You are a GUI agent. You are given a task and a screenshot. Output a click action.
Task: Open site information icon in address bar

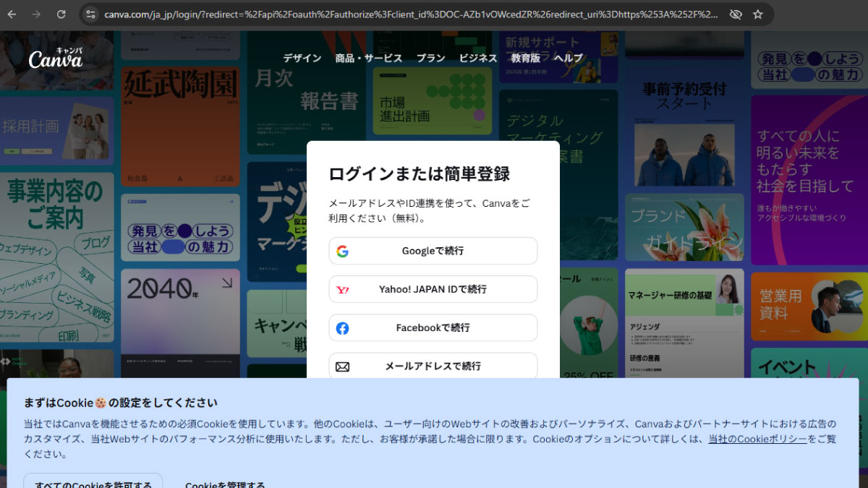click(90, 14)
